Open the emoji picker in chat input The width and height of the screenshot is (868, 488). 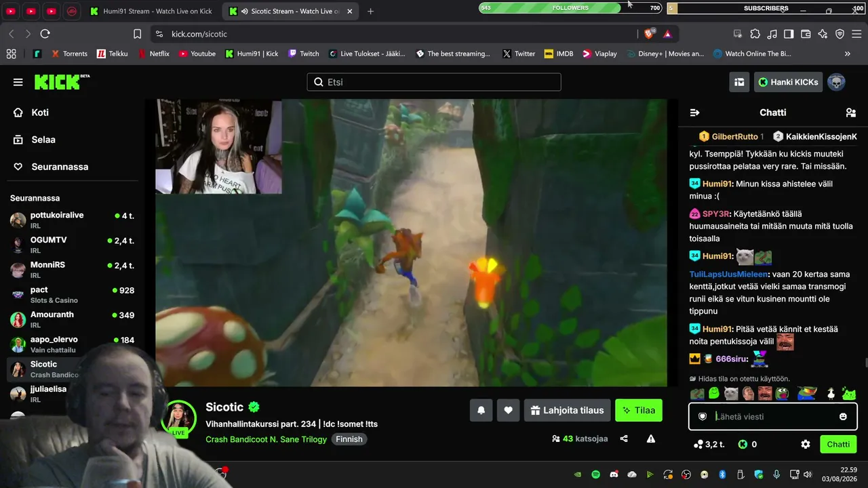843,417
